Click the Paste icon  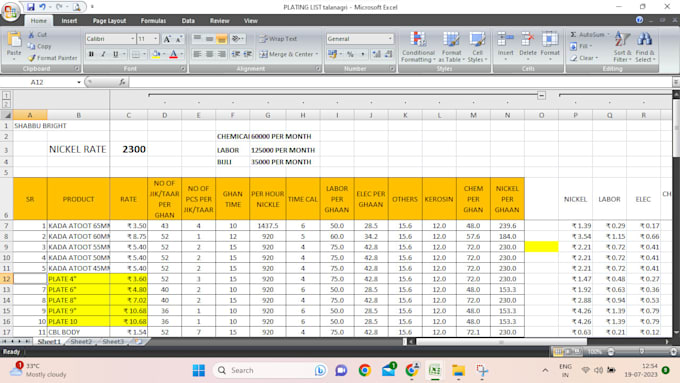tap(14, 40)
